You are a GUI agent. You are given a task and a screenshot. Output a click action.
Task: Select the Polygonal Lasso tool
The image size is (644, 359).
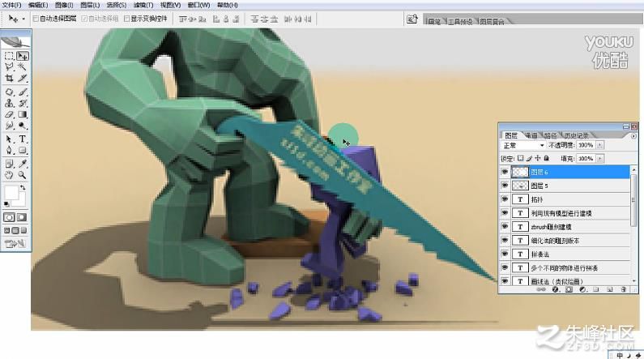tap(9, 66)
